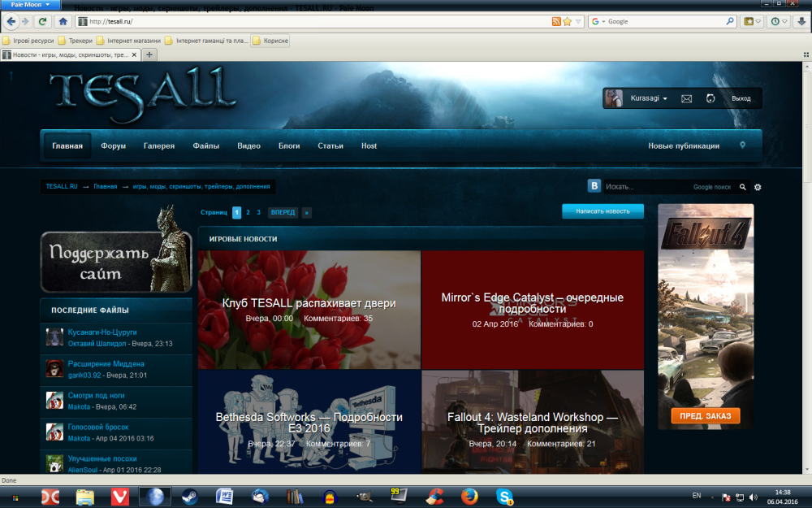Viewport: 812px width, 508px height.
Task: Open the Трекери bookmark folder
Action: coord(75,41)
